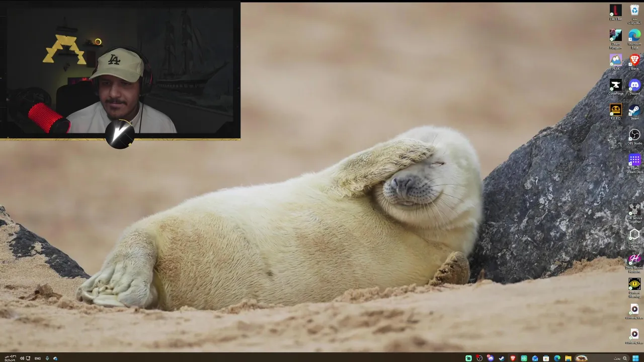This screenshot has height=362, width=644.
Task: Click the Brave browser desktop shortcut
Action: point(634,62)
